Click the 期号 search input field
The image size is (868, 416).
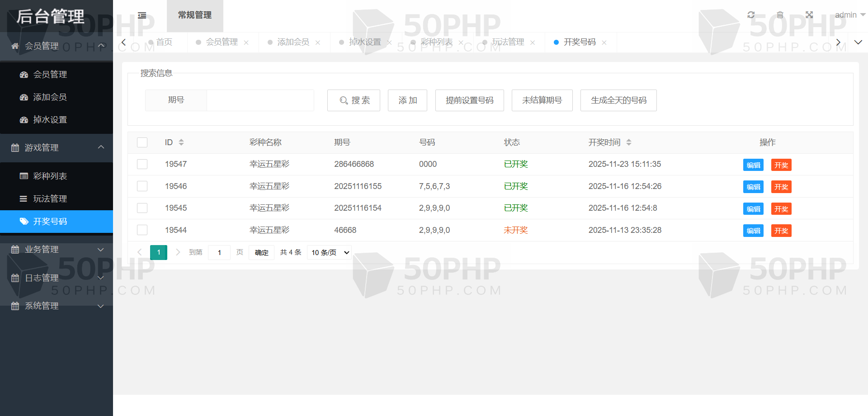coord(260,100)
